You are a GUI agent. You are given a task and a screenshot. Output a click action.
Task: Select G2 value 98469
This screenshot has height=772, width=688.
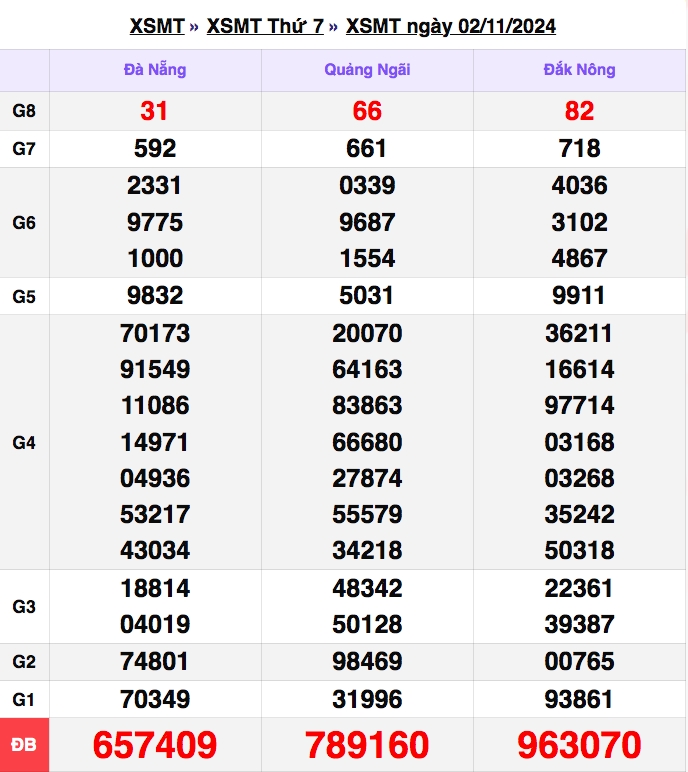(367, 661)
